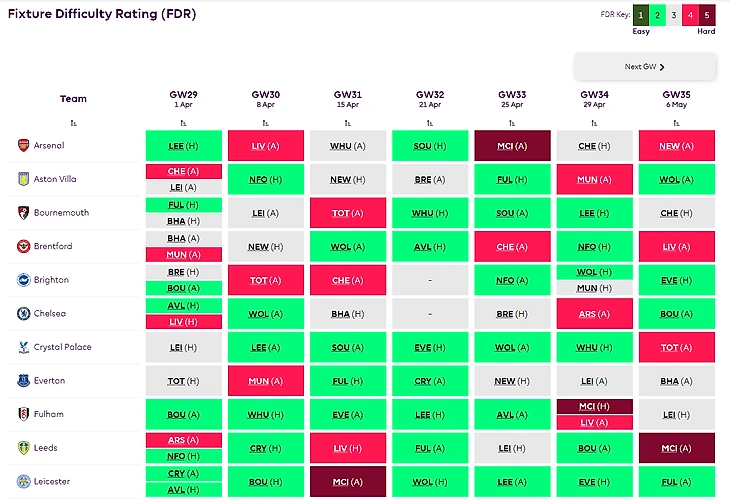Click the Aston Villa club crest
Image resolution: width=730 pixels, height=500 pixels.
(x=24, y=179)
